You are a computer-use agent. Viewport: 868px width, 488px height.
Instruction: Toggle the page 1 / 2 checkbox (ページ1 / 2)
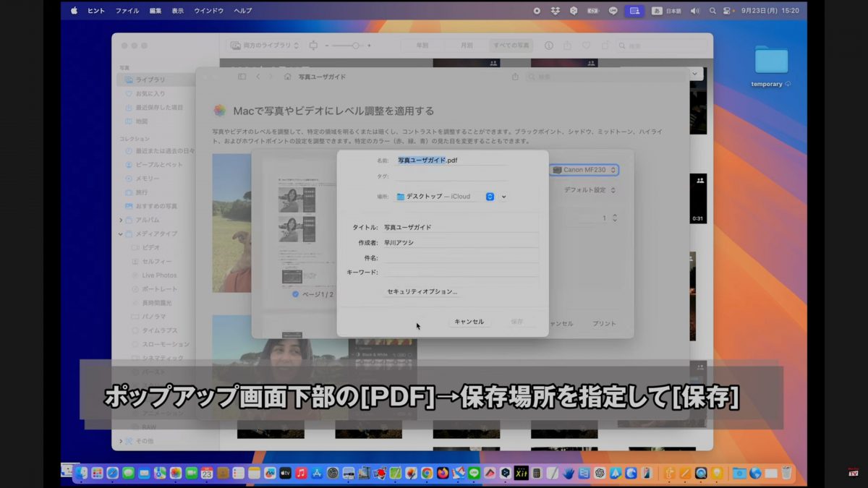(295, 294)
